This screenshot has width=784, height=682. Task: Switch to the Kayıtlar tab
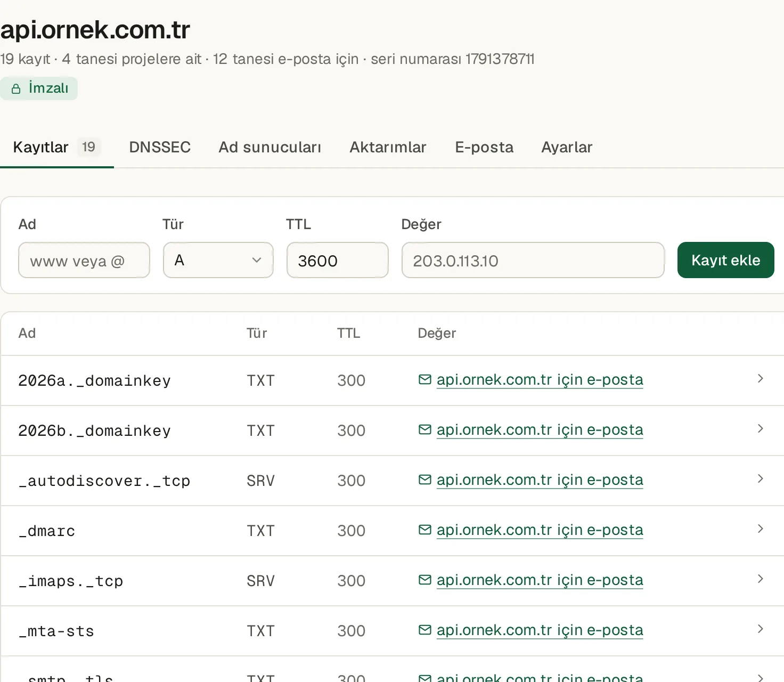(x=56, y=147)
